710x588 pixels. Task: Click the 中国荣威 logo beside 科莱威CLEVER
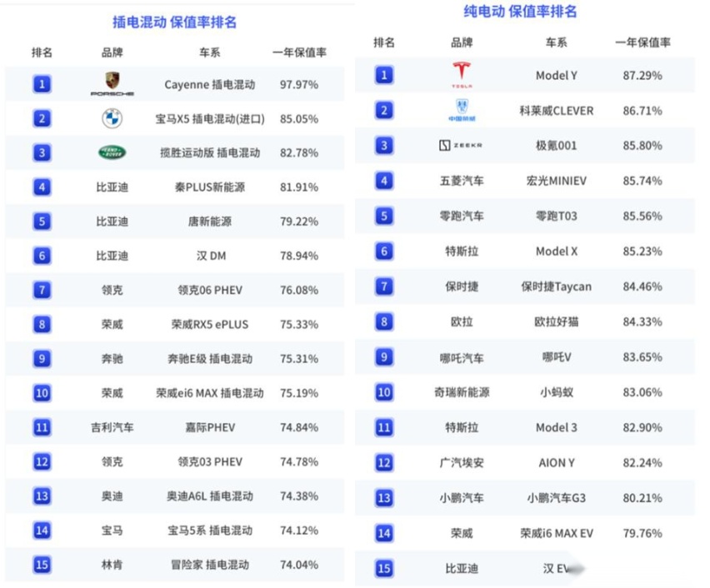[x=462, y=110]
